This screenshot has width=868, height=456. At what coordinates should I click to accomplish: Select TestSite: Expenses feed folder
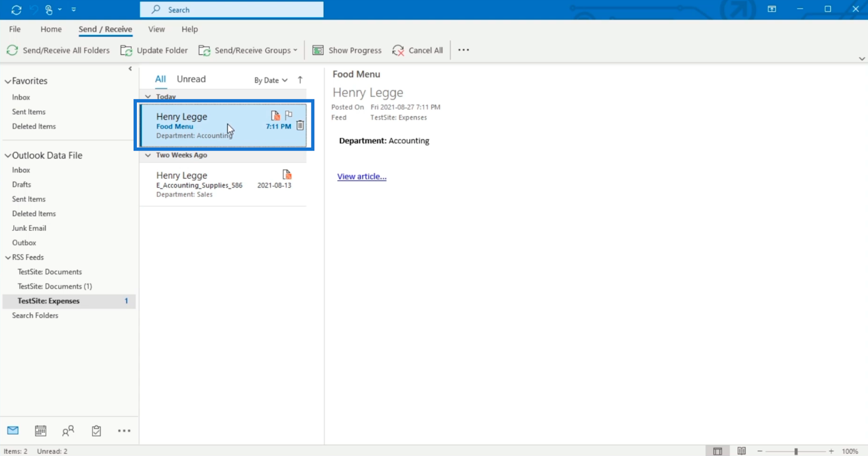(69, 301)
